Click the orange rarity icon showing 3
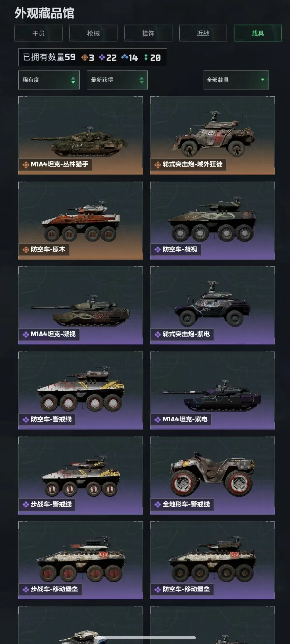Viewport: 290px width, 644px height. [85, 57]
